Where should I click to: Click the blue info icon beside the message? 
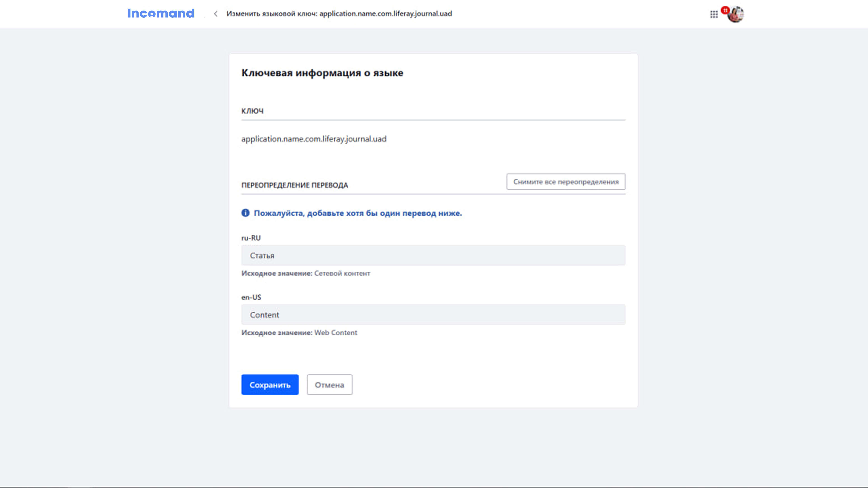[245, 213]
